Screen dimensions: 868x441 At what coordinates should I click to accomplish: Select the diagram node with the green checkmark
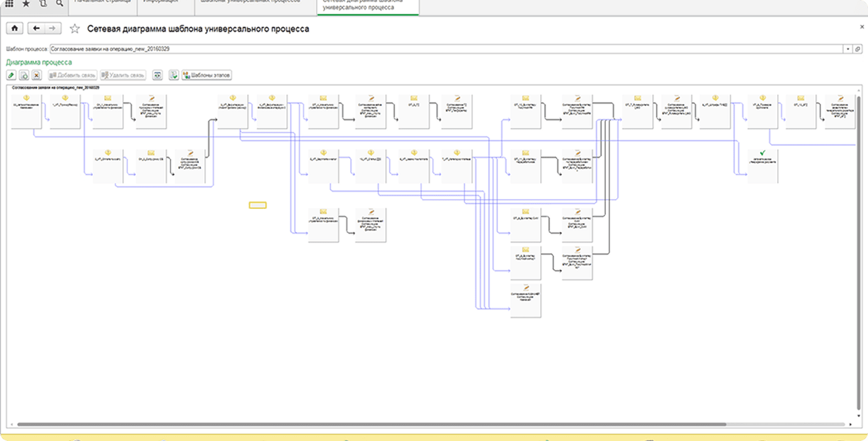point(763,166)
